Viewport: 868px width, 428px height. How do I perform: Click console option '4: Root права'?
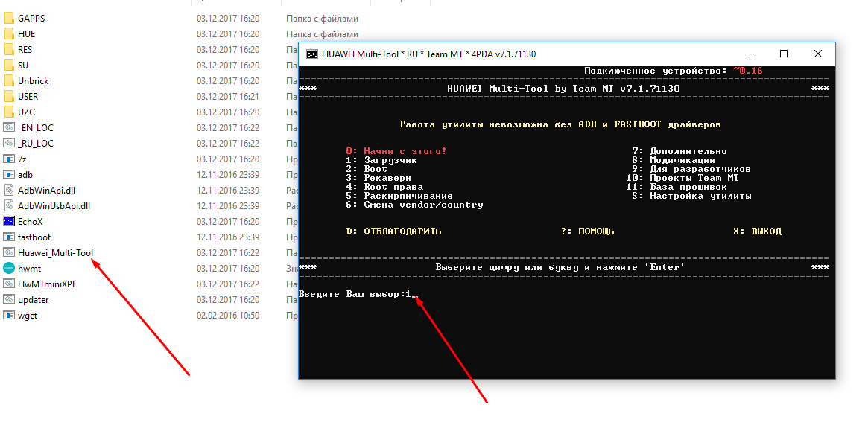tap(384, 187)
